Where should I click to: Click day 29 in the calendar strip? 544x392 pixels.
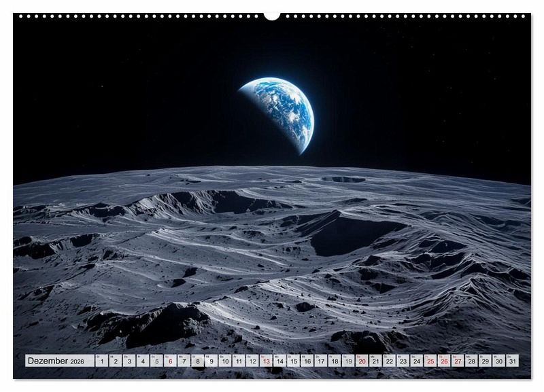click(x=485, y=361)
